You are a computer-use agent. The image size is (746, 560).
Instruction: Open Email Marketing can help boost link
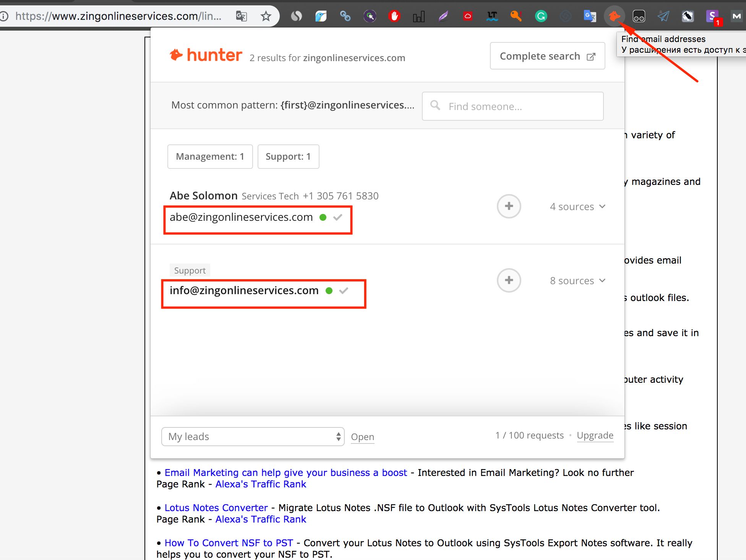click(286, 473)
